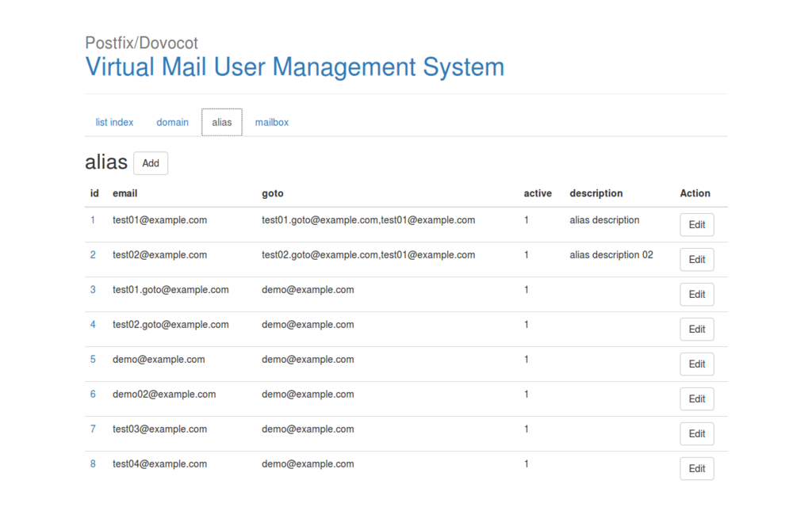Edit the test02.goto@example.com alias
This screenshot has height=511, width=812.
coord(696,330)
